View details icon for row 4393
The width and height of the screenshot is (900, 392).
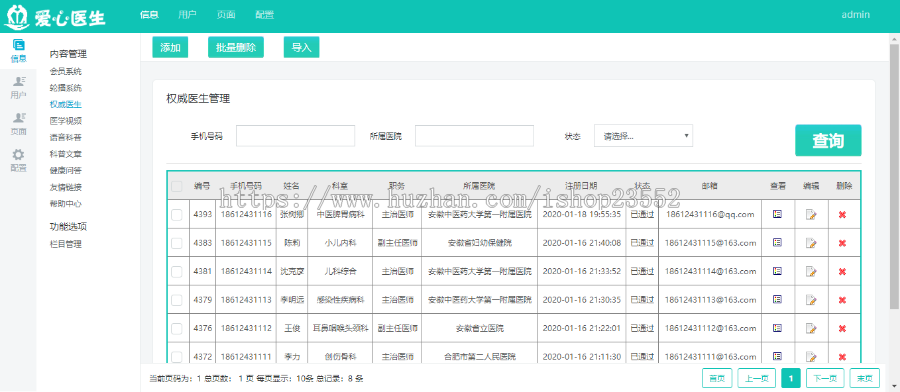click(x=777, y=214)
